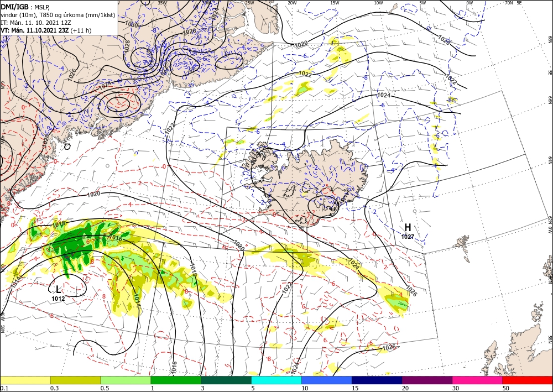
Task: Click the 70N latitude label
Action: 509,2
